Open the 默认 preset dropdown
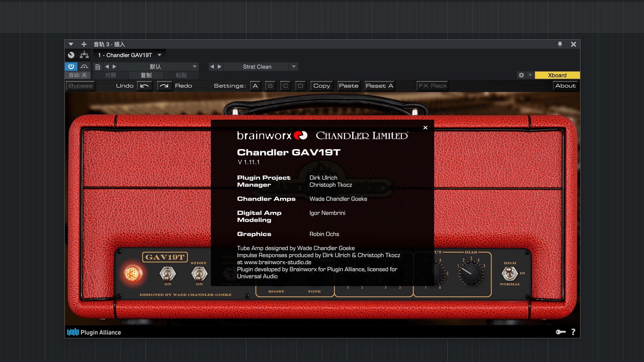Screen dimensions: 644x362 [x=159, y=67]
